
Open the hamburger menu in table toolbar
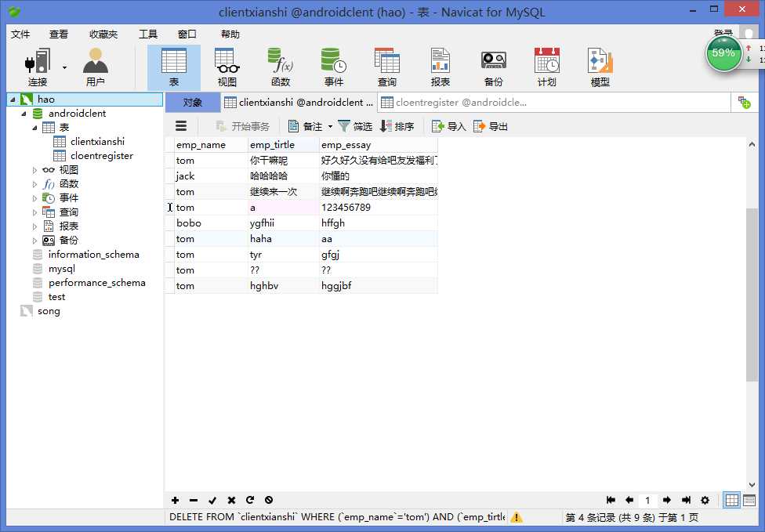pos(181,126)
